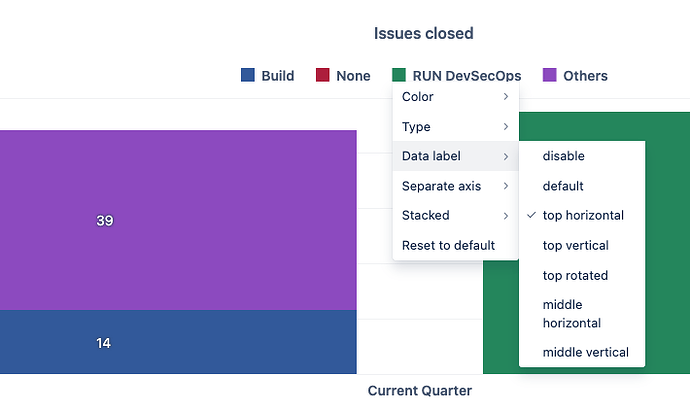The image size is (690, 410).
Task: Select the None legend label
Action: (353, 76)
